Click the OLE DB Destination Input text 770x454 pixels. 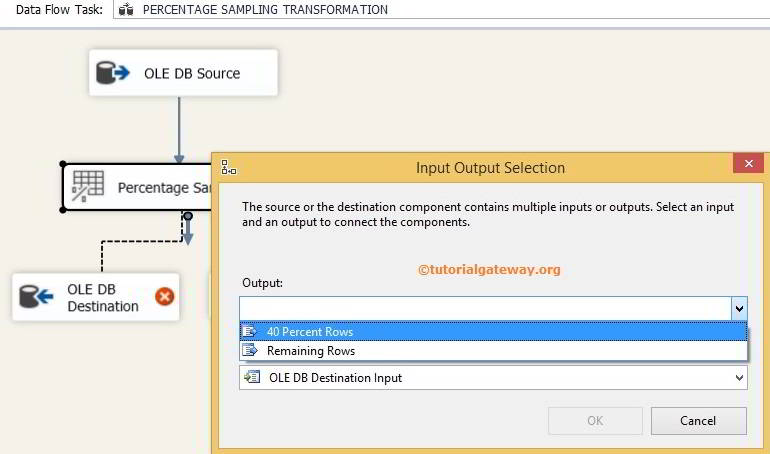coord(335,377)
